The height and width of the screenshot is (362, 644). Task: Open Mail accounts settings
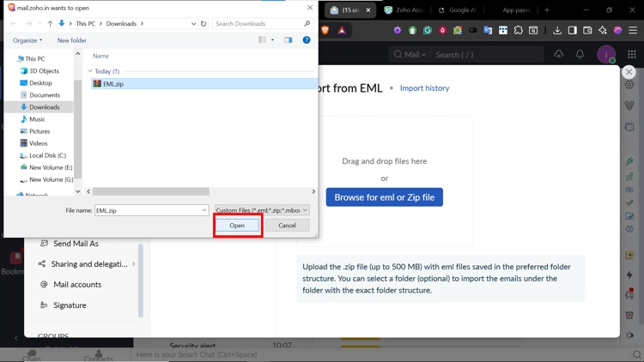[70, 285]
